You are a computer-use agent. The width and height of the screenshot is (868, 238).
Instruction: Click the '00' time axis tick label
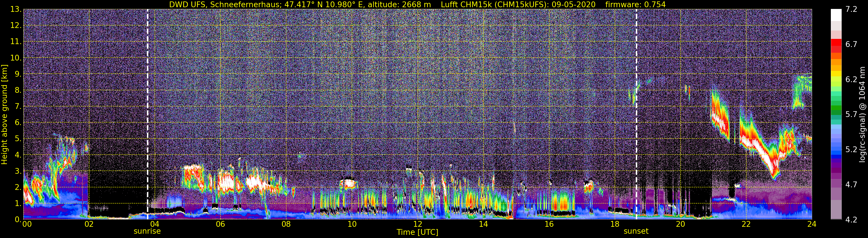[x=27, y=224]
